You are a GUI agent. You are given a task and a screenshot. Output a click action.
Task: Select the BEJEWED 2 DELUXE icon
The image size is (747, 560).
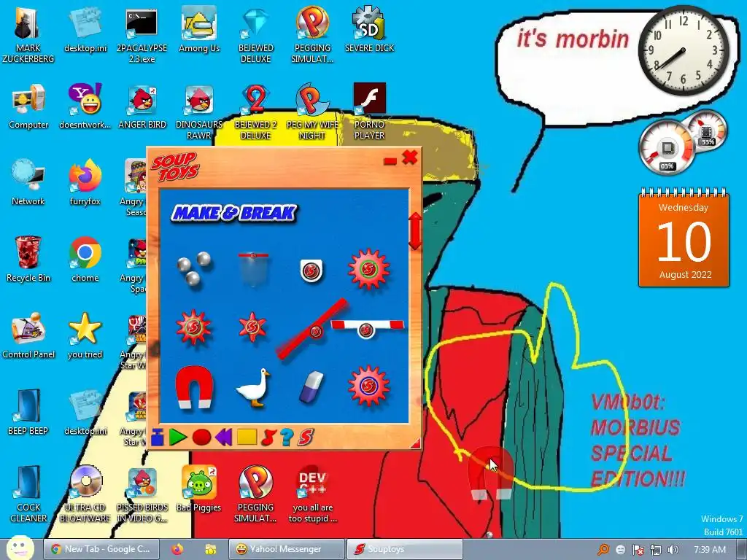pyautogui.click(x=256, y=112)
